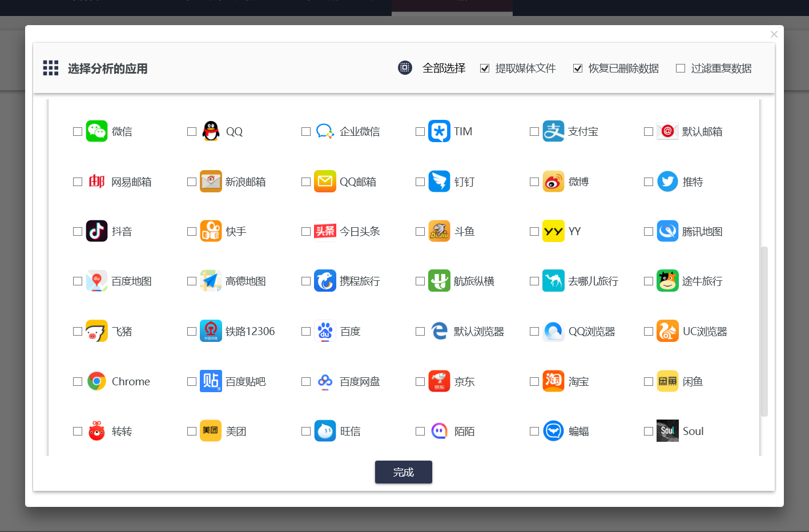This screenshot has height=532, width=809.
Task: Click the 淘宝 orange icon
Action: tap(553, 381)
